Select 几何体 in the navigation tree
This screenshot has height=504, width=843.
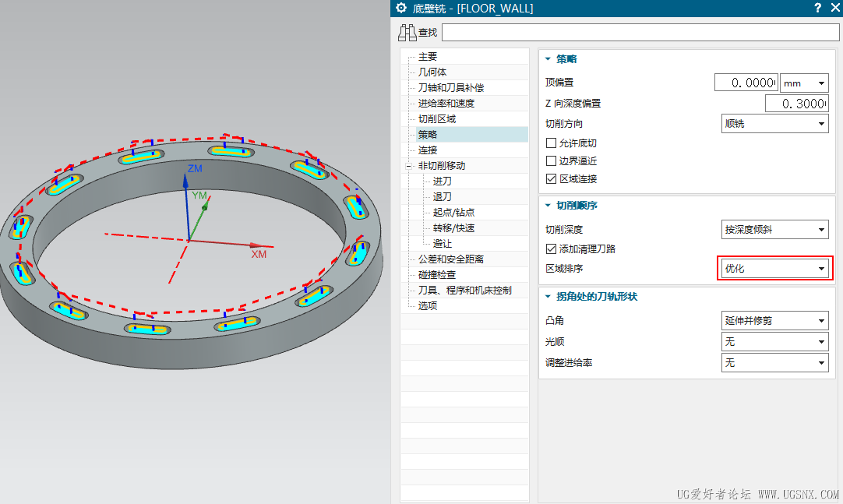coord(432,72)
